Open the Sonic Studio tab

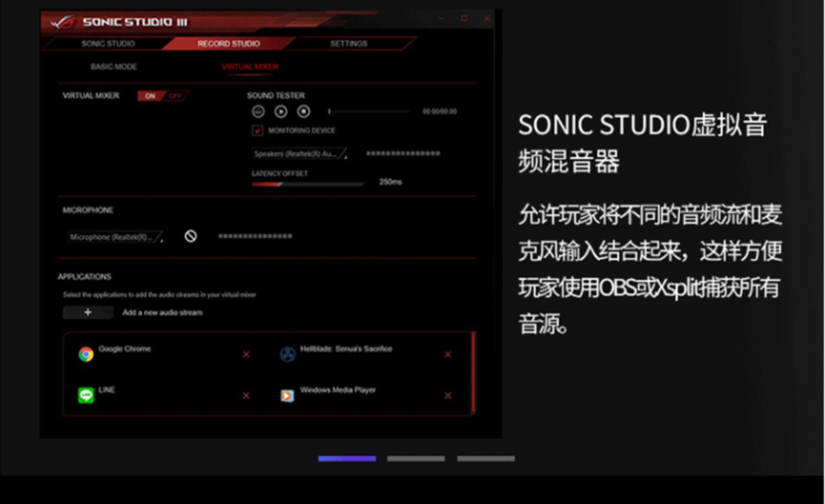(x=108, y=43)
